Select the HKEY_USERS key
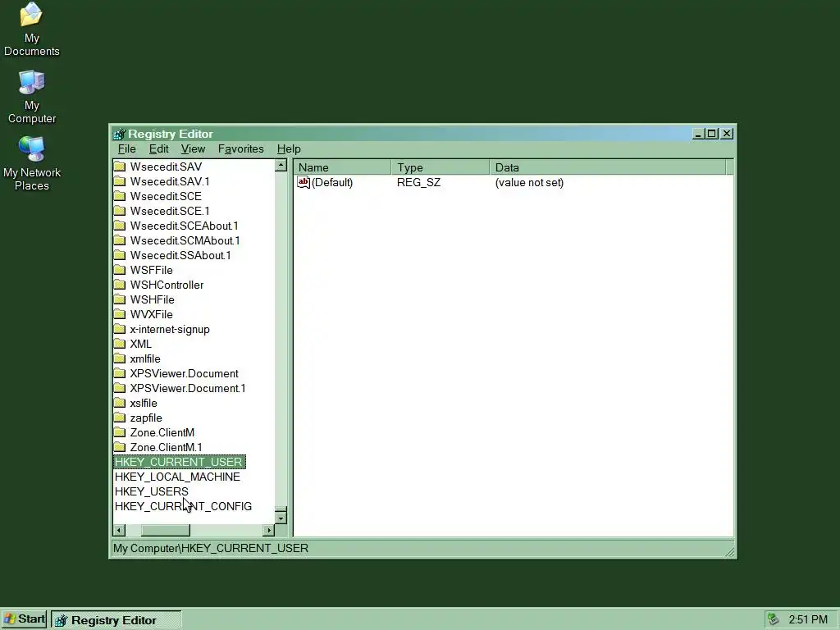 tap(152, 491)
